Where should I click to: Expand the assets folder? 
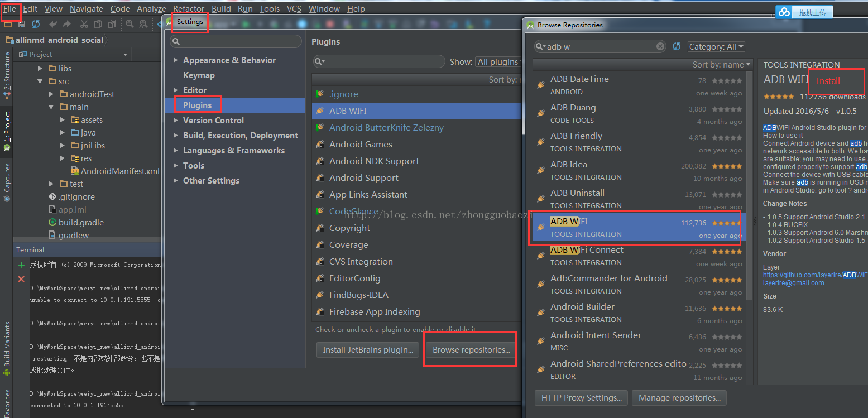coord(63,119)
